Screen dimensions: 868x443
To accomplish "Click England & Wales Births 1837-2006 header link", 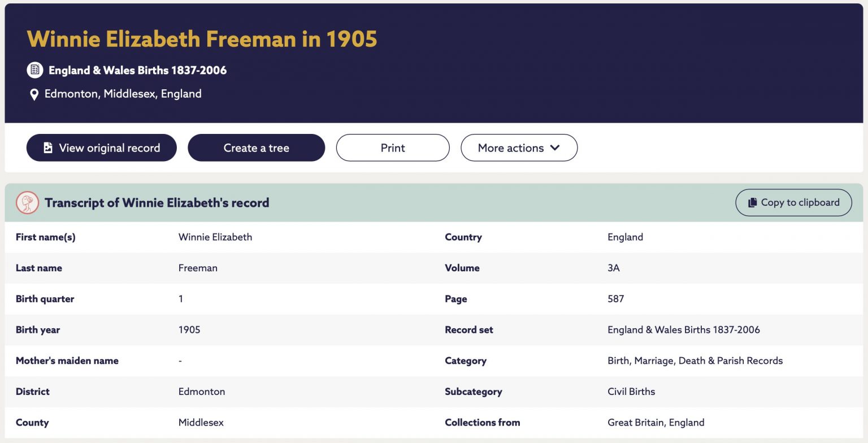I will click(x=137, y=71).
